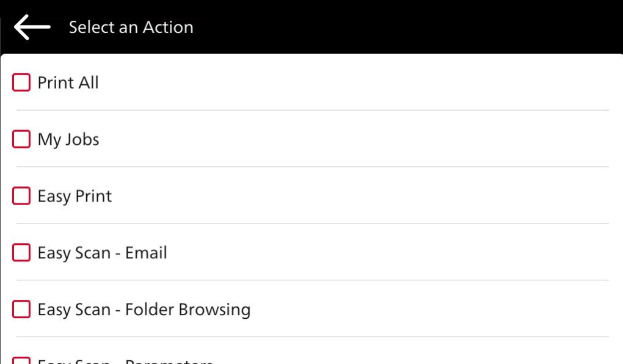Check the partially visible bottom checkbox
Image resolution: width=623 pixels, height=364 pixels.
click(x=21, y=361)
